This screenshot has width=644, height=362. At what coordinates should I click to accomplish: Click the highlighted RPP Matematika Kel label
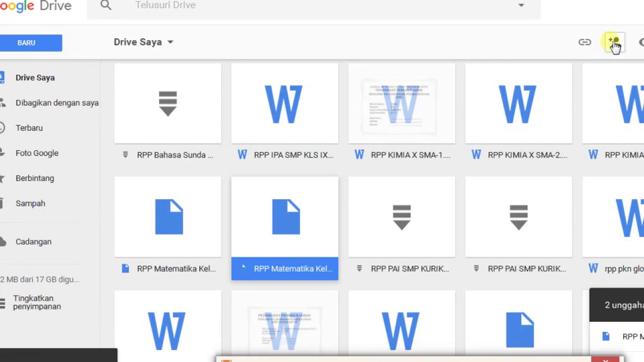click(x=285, y=268)
